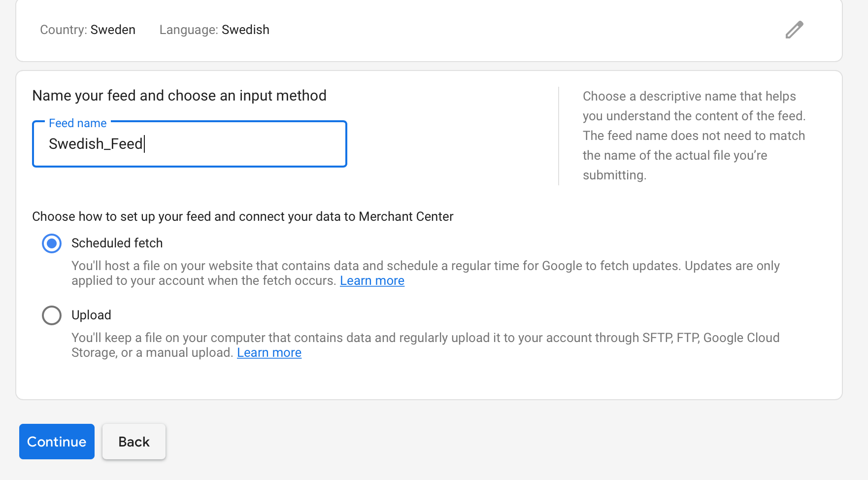Click the pencil edit icon for country and language

(794, 30)
